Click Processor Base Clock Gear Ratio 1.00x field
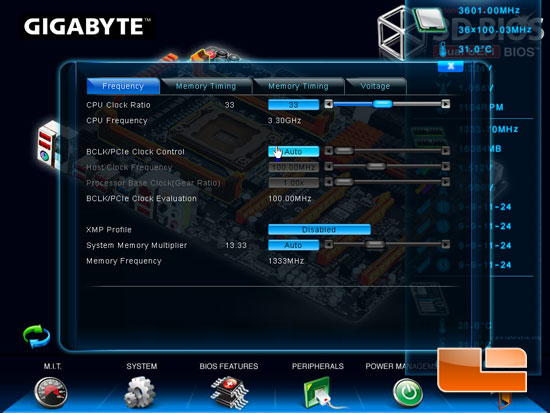This screenshot has width=550, height=413. coord(294,183)
